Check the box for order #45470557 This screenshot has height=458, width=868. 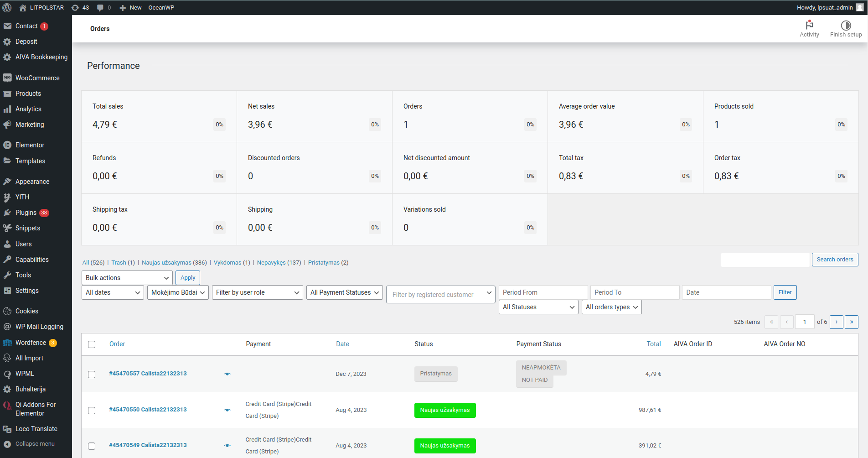[92, 374]
